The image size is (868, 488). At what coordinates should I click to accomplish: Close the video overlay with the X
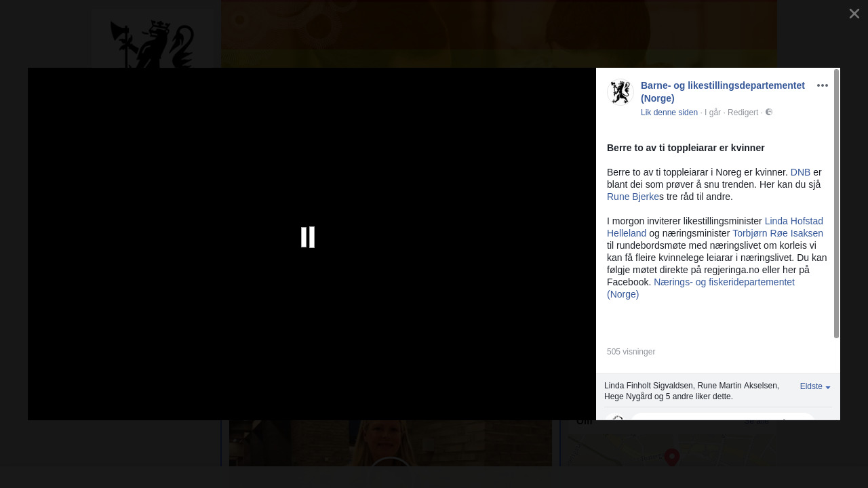click(x=854, y=14)
